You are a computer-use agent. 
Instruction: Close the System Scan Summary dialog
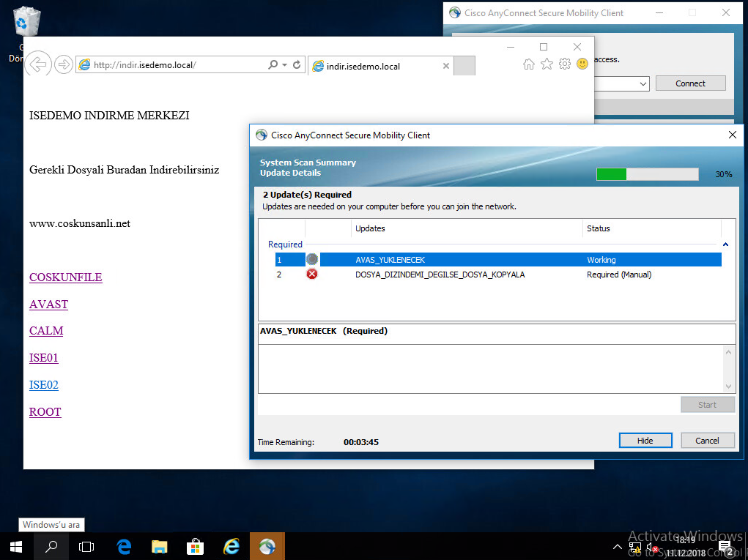(733, 135)
